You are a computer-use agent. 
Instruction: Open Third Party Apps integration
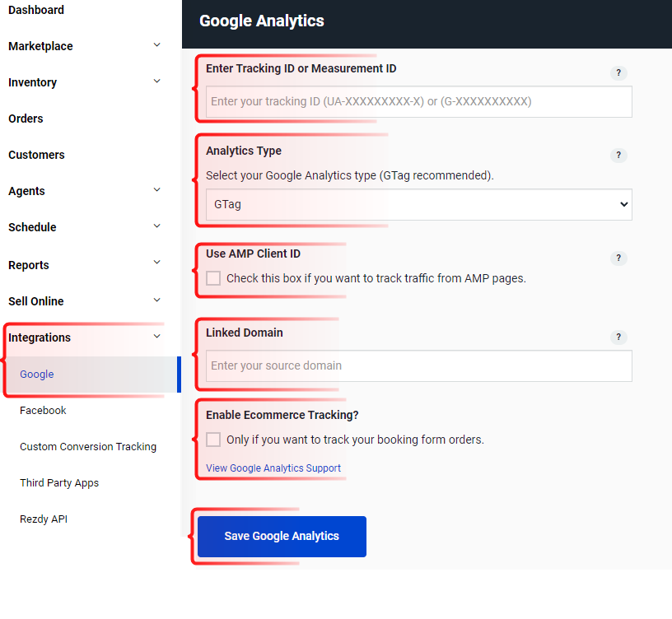click(59, 483)
